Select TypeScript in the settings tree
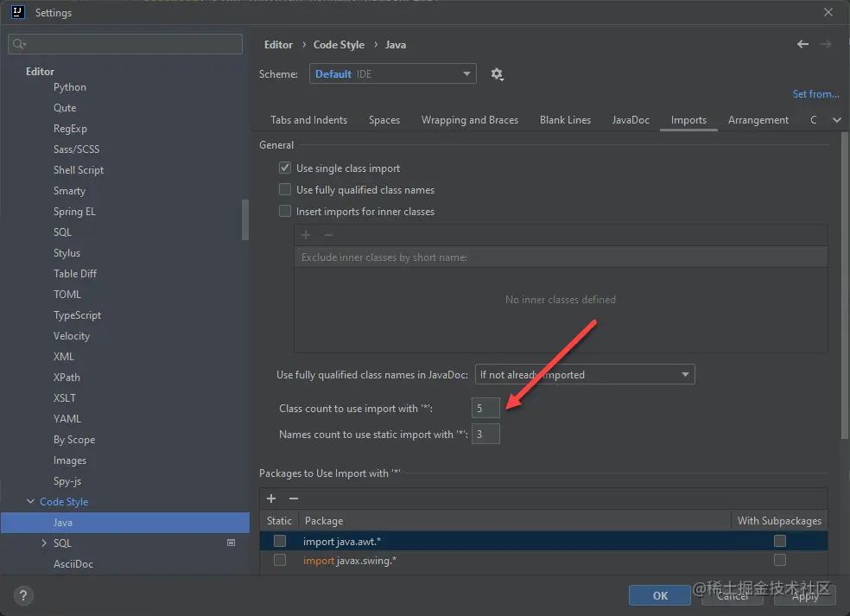 [x=77, y=315]
